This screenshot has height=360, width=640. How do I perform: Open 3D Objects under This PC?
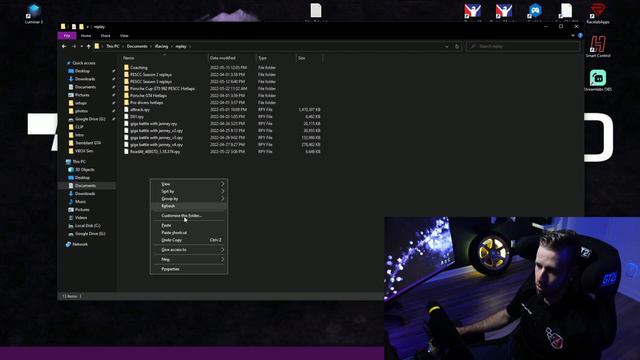point(84,170)
